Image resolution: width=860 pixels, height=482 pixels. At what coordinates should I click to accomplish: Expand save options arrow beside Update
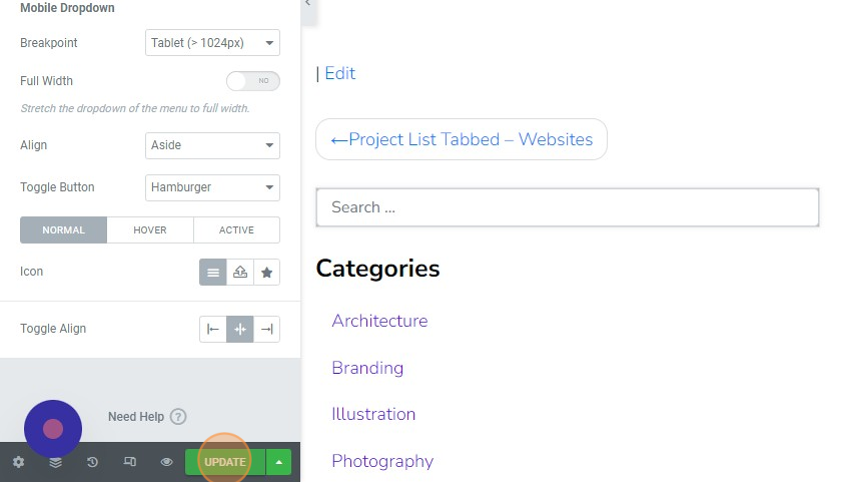(x=279, y=462)
